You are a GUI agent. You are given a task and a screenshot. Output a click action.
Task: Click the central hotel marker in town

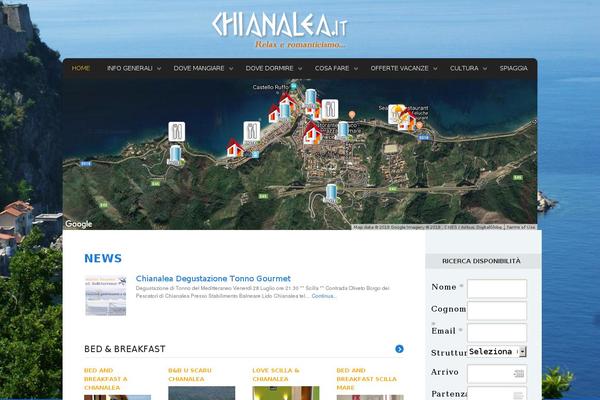click(x=343, y=131)
